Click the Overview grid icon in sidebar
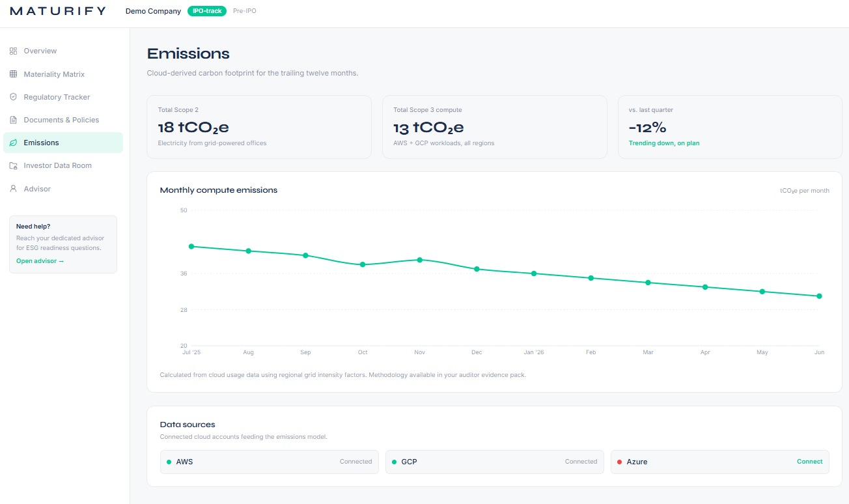 click(x=13, y=51)
